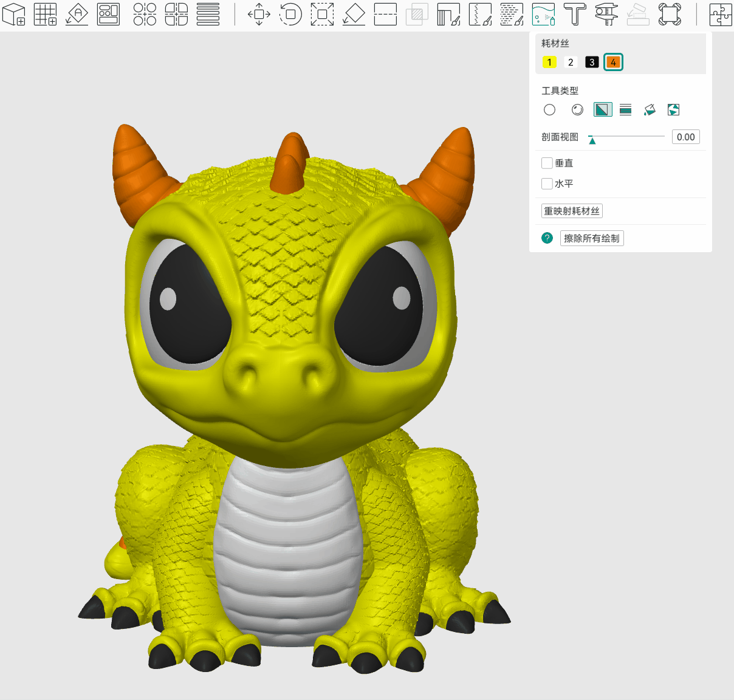Choose the circle brush tool type
734x700 pixels.
pos(549,110)
